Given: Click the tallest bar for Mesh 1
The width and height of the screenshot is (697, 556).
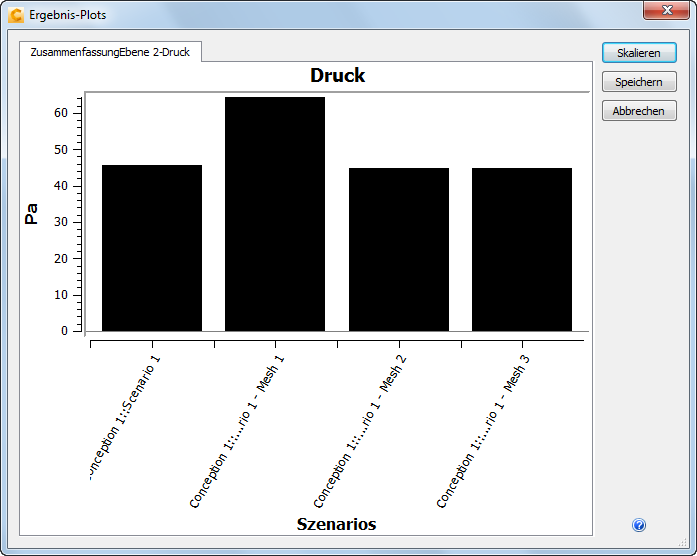Looking at the screenshot, I should coord(275,214).
